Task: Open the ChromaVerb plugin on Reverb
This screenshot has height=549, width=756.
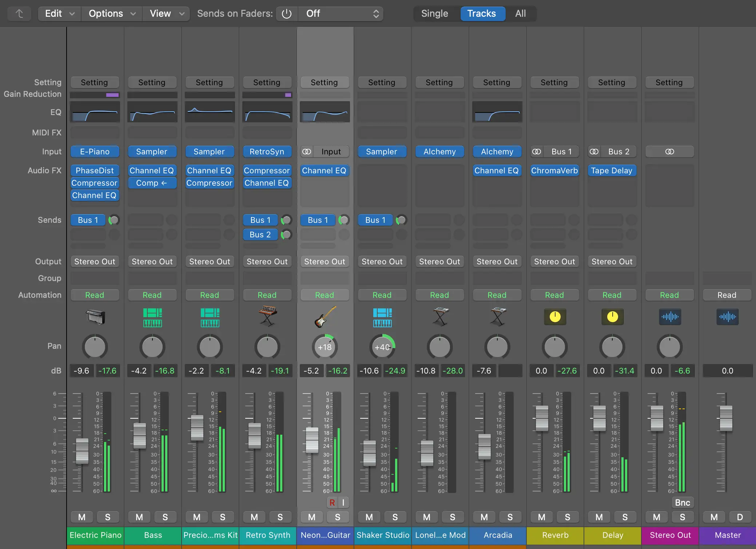Action: [555, 170]
